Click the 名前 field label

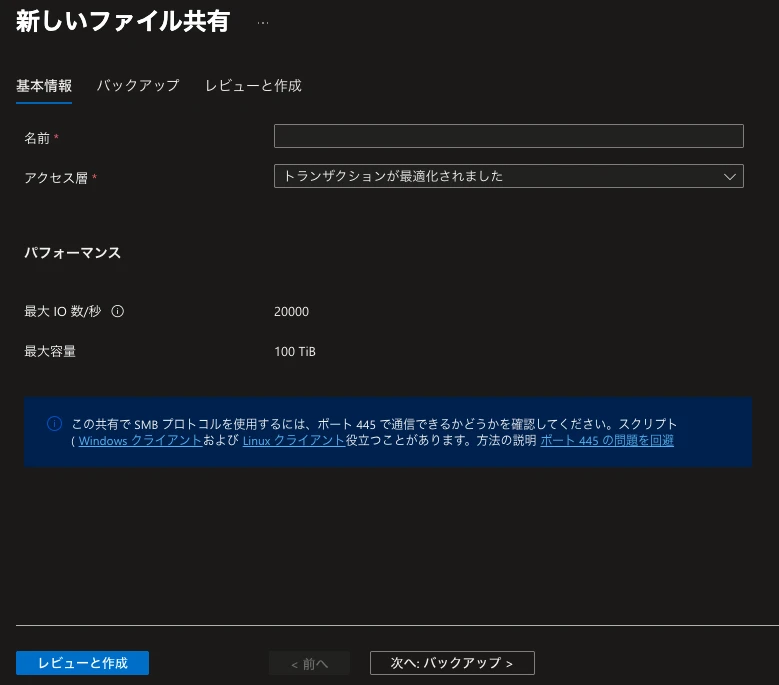tap(37, 138)
